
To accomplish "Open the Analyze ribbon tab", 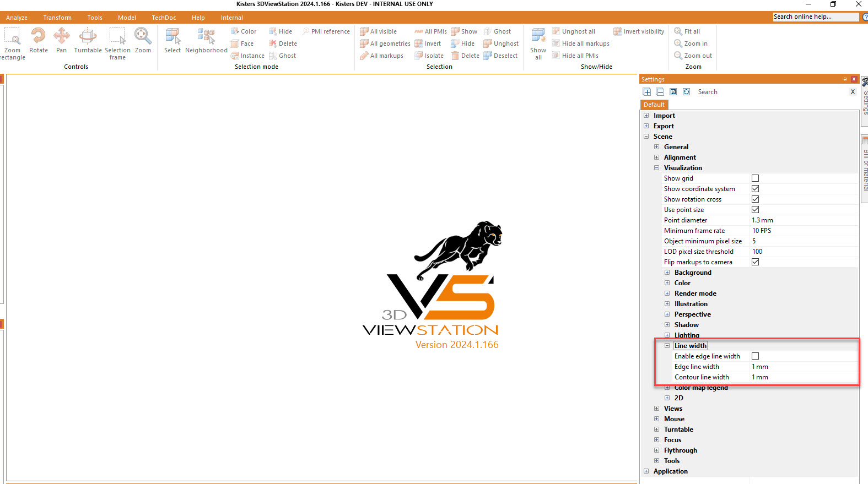I will [x=17, y=18].
